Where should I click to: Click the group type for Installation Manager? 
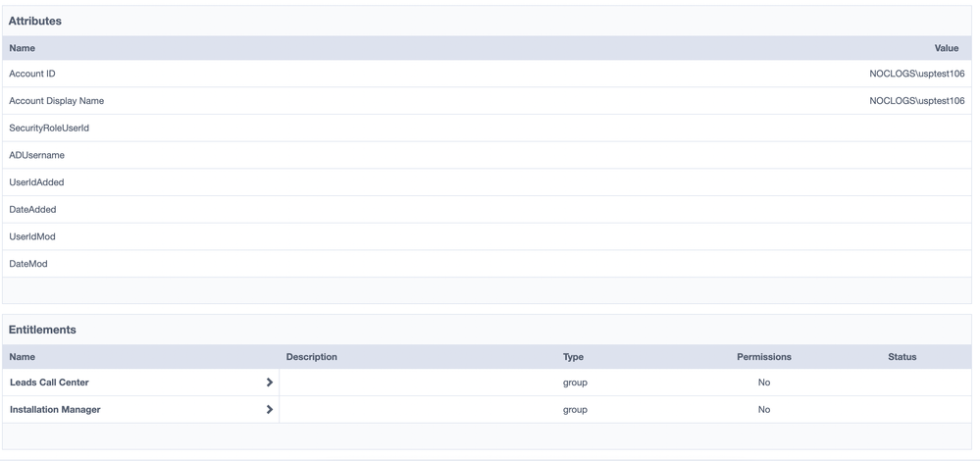(575, 410)
